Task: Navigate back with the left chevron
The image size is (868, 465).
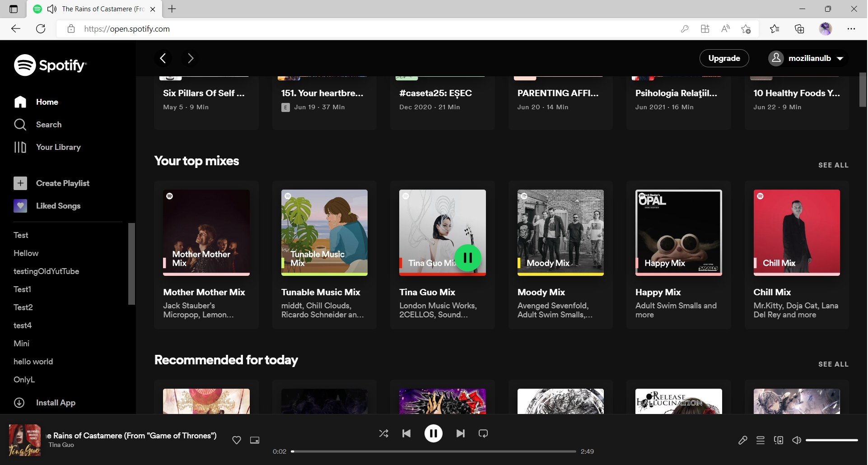Action: [x=163, y=58]
